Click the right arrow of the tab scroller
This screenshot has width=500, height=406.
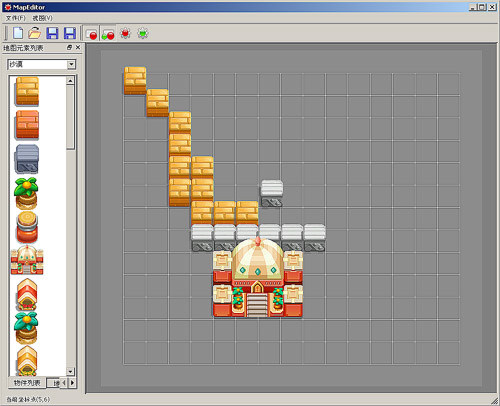pyautogui.click(x=72, y=383)
